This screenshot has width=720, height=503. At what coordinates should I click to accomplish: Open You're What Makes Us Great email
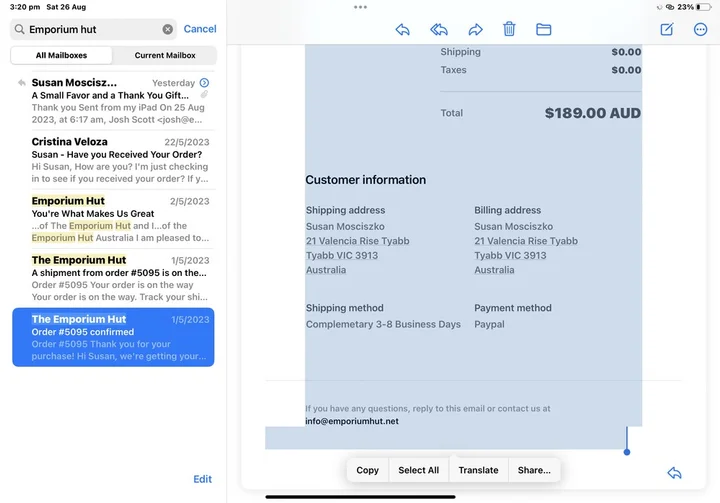click(x=113, y=219)
